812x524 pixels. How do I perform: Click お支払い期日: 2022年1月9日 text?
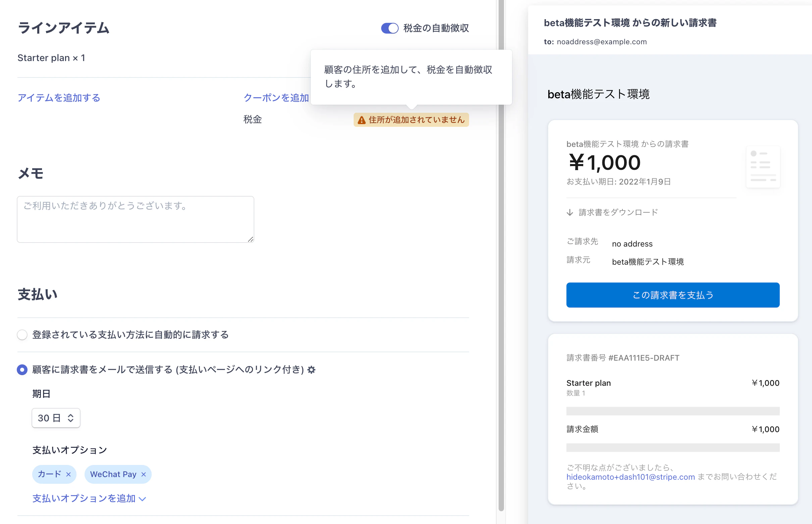point(618,182)
